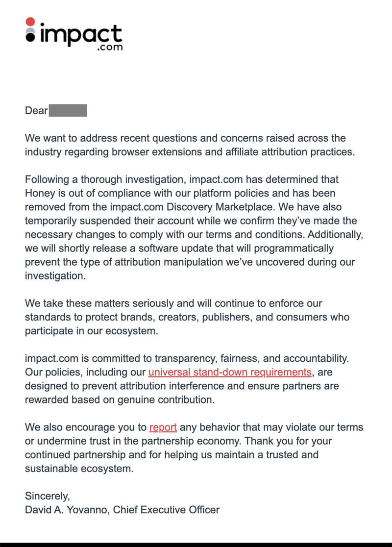The height and width of the screenshot is (547, 392).
Task: Click the 'Sincerely,' closing text
Action: 48,496
